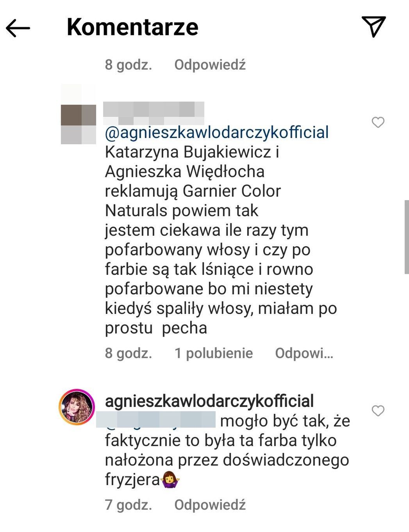Click the 7 godz. timestamp
The height and width of the screenshot is (532, 409).
click(128, 505)
